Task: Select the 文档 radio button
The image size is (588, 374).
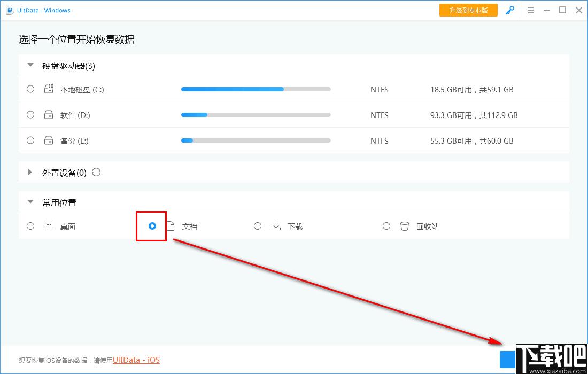Action: pos(152,226)
